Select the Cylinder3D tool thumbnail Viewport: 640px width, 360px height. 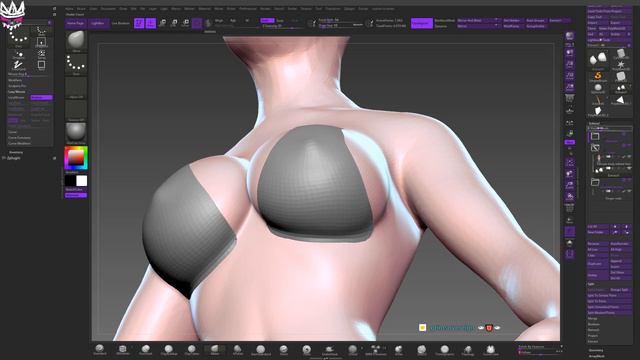point(621,54)
